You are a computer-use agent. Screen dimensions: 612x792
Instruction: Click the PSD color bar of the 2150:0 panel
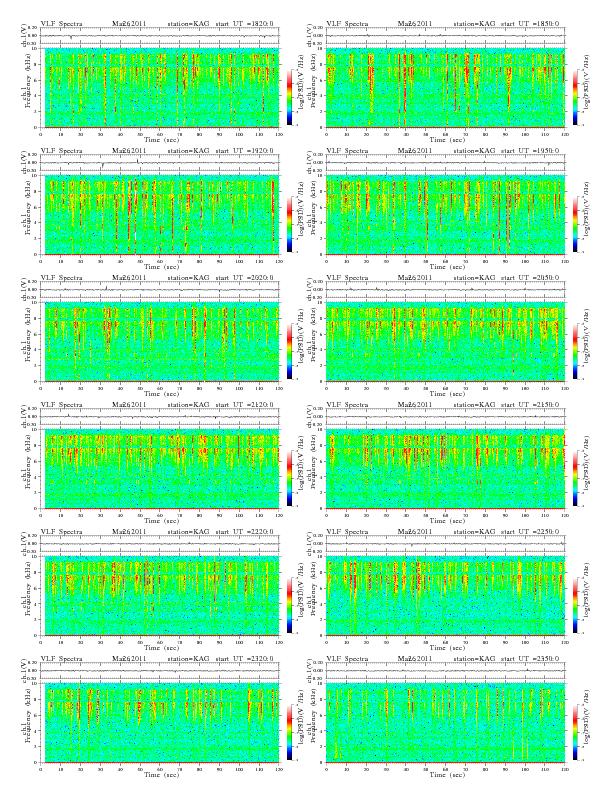pos(576,478)
